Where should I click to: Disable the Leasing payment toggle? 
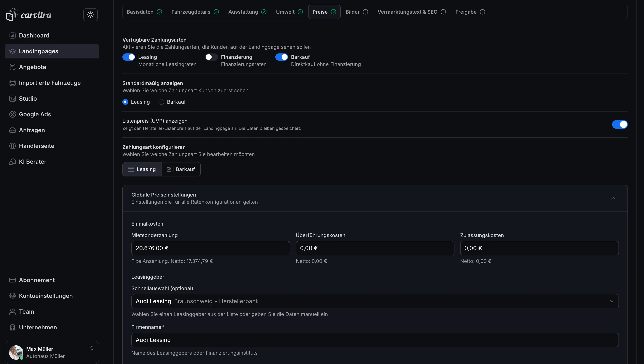point(129,57)
